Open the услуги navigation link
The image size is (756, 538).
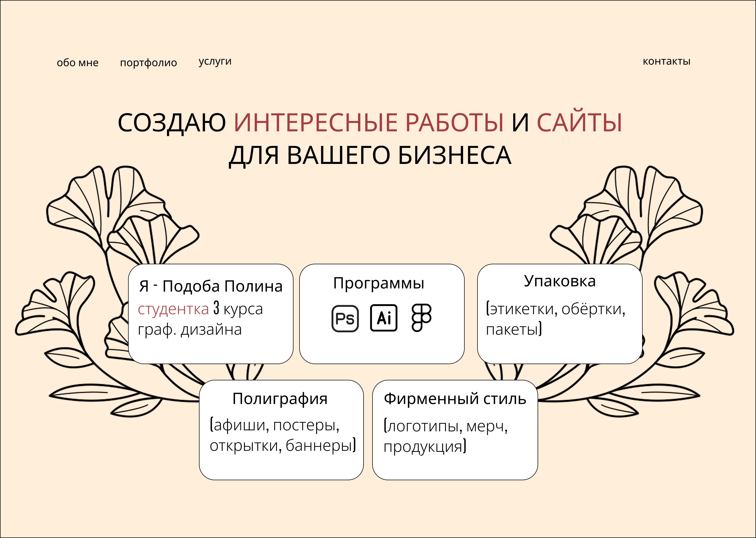coord(215,61)
